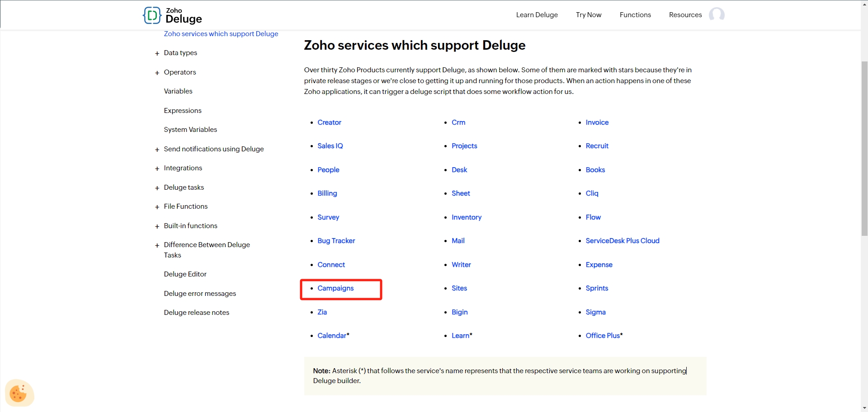Open the Sites service link

459,288
